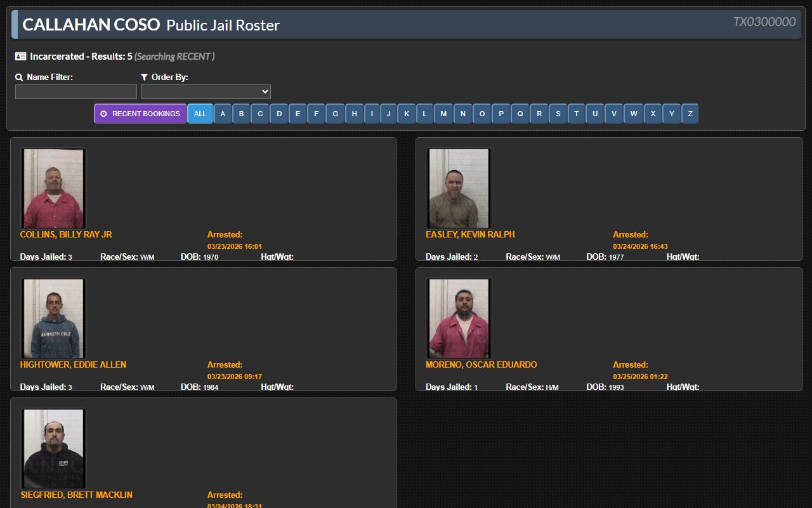Filter roster by letter B

(241, 114)
